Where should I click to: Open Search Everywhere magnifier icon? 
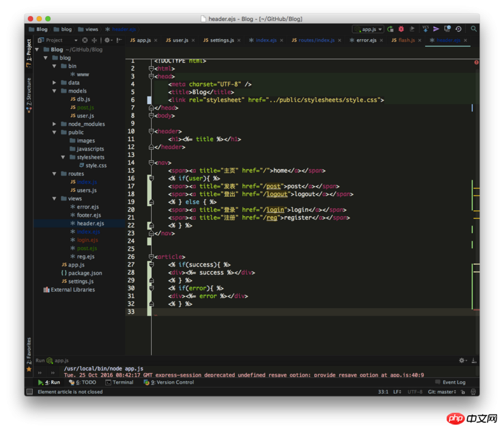click(474, 29)
